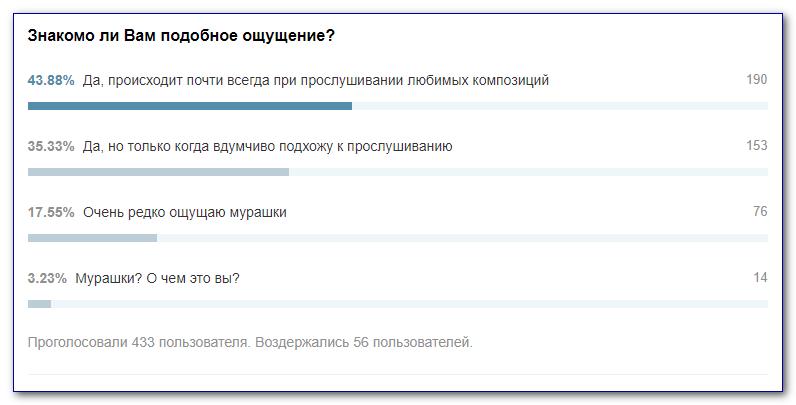796x405 pixels.
Task: Click "Воздержались 56 пользователей" text
Action: 364,343
